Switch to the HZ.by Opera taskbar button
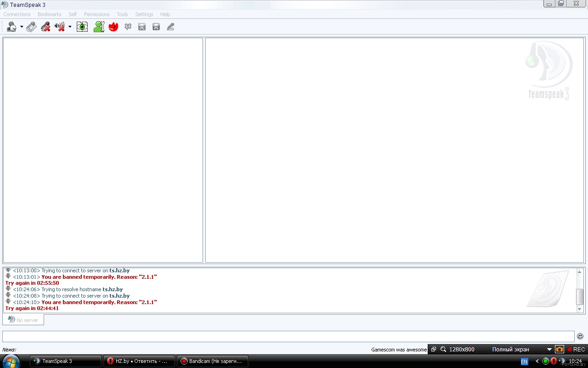The width and height of the screenshot is (588, 368). tap(139, 361)
